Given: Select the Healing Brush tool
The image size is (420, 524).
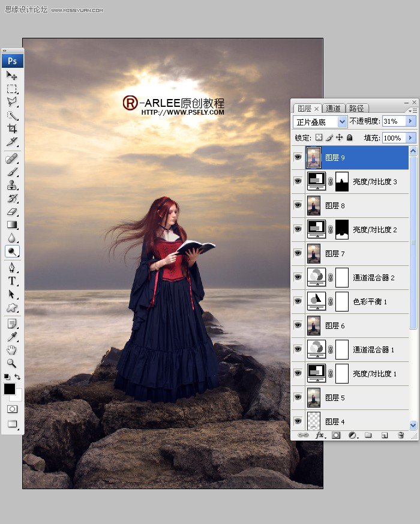Looking at the screenshot, I should point(11,158).
